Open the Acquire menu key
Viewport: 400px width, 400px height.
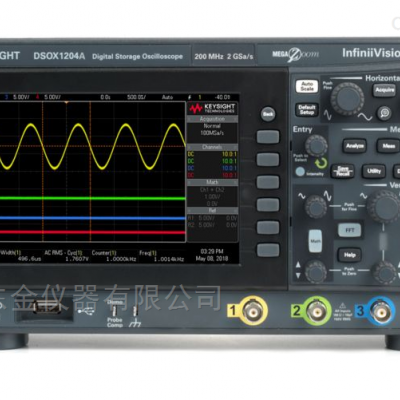(384, 90)
